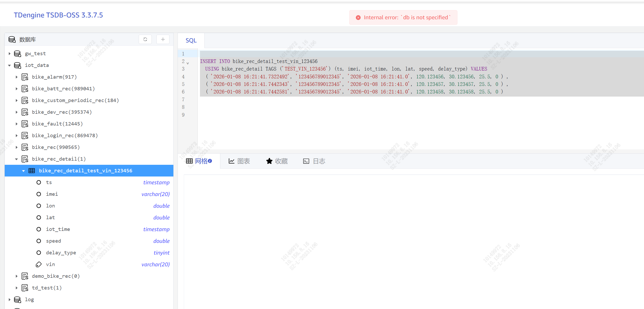Click the bike_alarm supertable icon
Viewport: 644px width, 309px height.
pyautogui.click(x=25, y=77)
